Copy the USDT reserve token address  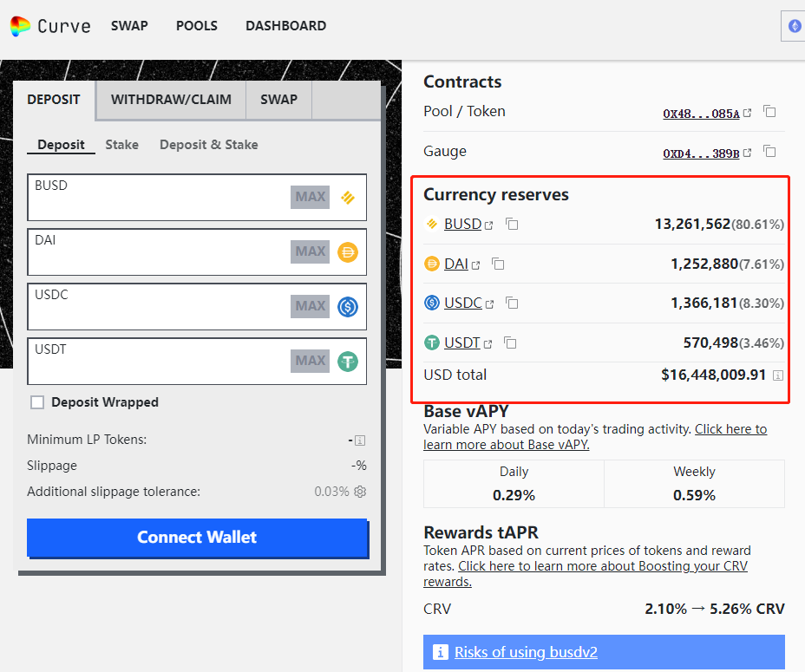[x=510, y=343]
